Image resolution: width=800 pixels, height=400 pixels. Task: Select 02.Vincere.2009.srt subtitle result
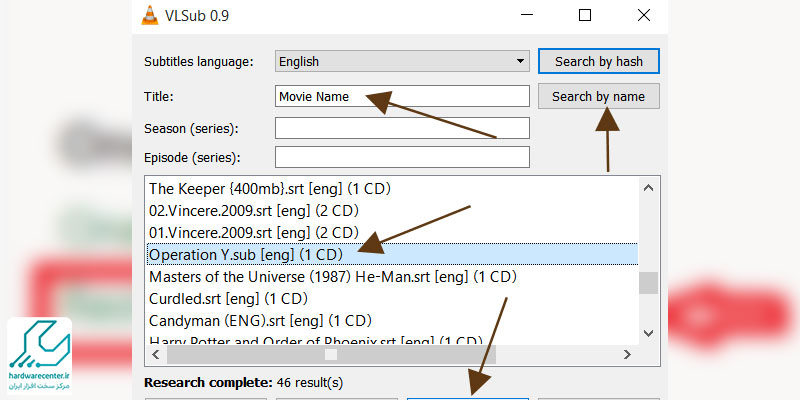point(392,210)
